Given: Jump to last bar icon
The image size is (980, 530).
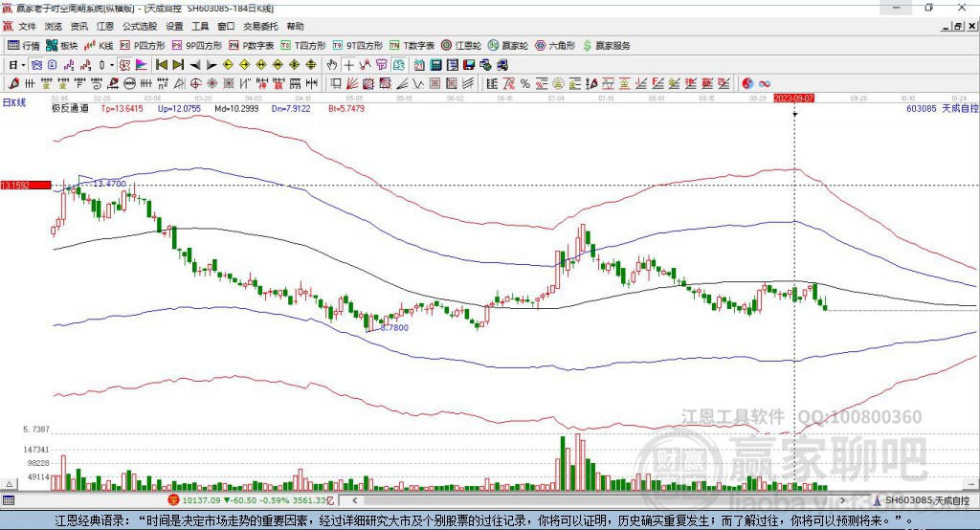Looking at the screenshot, I should click(x=178, y=65).
